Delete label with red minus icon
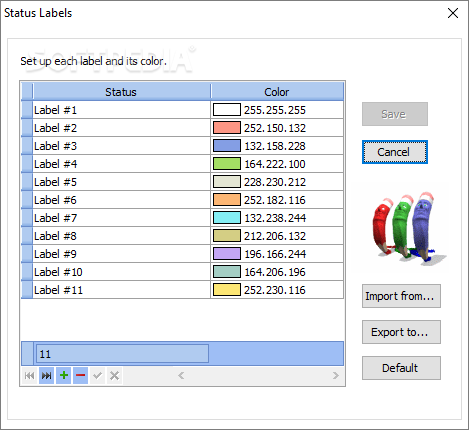Viewport: 469px width, 430px height. (x=80, y=376)
